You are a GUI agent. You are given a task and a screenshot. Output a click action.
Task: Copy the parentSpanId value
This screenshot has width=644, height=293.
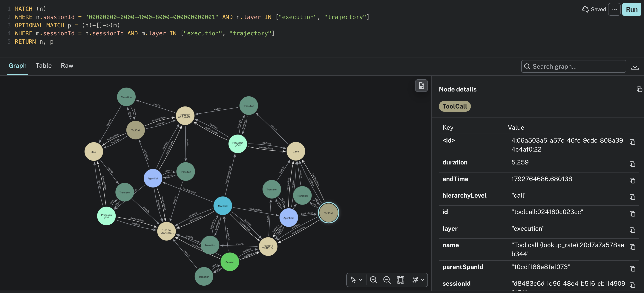632,269
